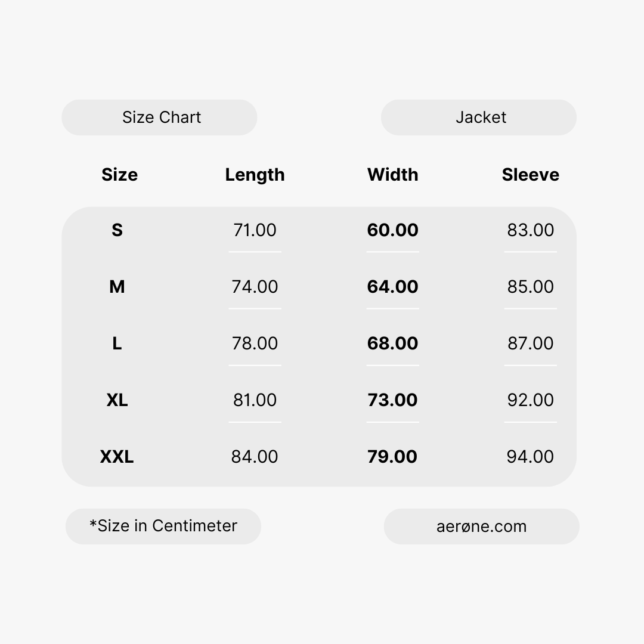Screen dimensions: 644x644
Task: Click the Jacket pill label
Action: 480,117
